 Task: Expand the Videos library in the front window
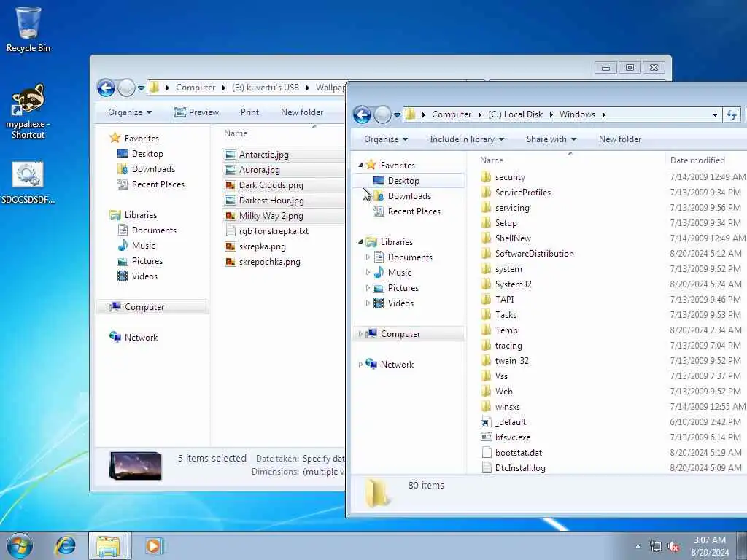pyautogui.click(x=368, y=303)
